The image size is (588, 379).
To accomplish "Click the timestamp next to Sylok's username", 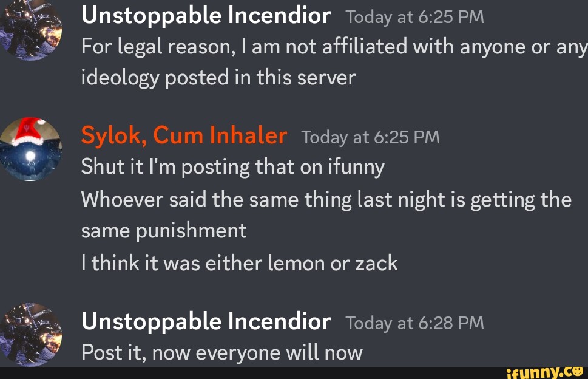I will tap(370, 137).
